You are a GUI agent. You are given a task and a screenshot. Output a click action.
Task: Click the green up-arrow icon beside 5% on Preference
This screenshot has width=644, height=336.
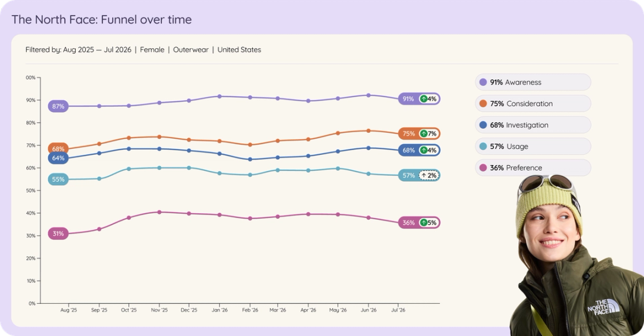point(423,223)
